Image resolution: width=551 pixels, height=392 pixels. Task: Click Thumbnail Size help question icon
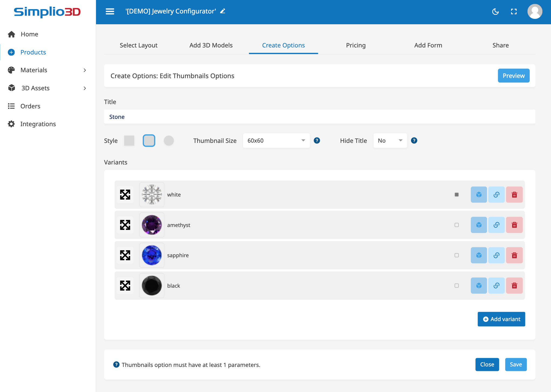point(317,140)
